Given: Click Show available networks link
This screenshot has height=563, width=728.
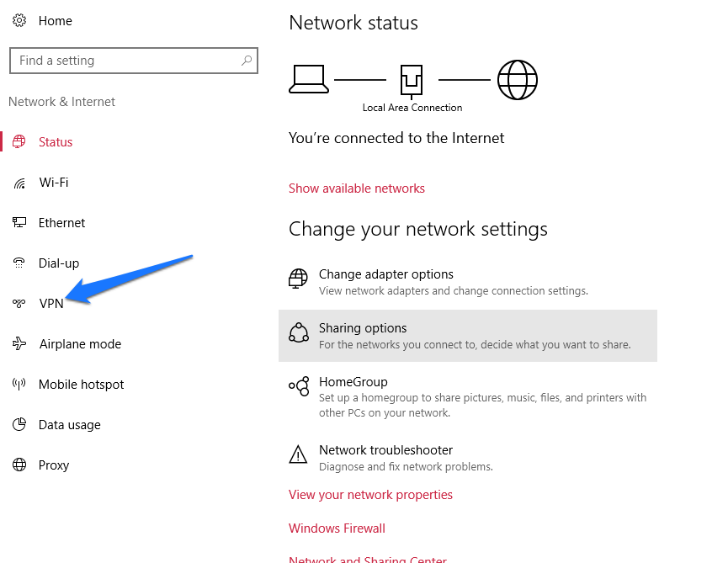Looking at the screenshot, I should point(357,189).
